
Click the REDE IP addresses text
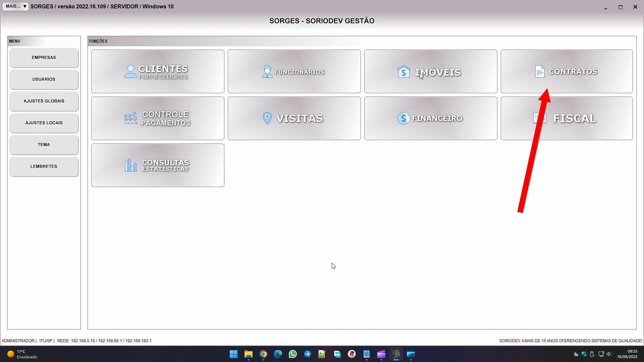click(104, 341)
